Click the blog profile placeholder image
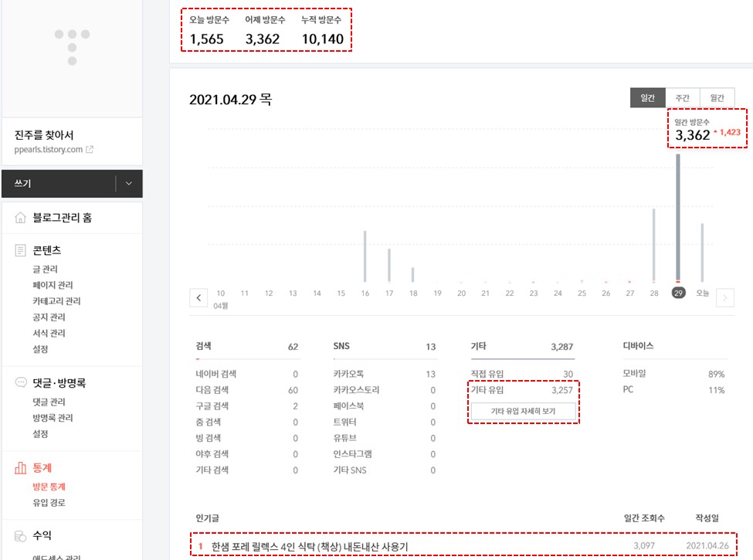Viewport: 753px width, 560px height. pos(72,47)
